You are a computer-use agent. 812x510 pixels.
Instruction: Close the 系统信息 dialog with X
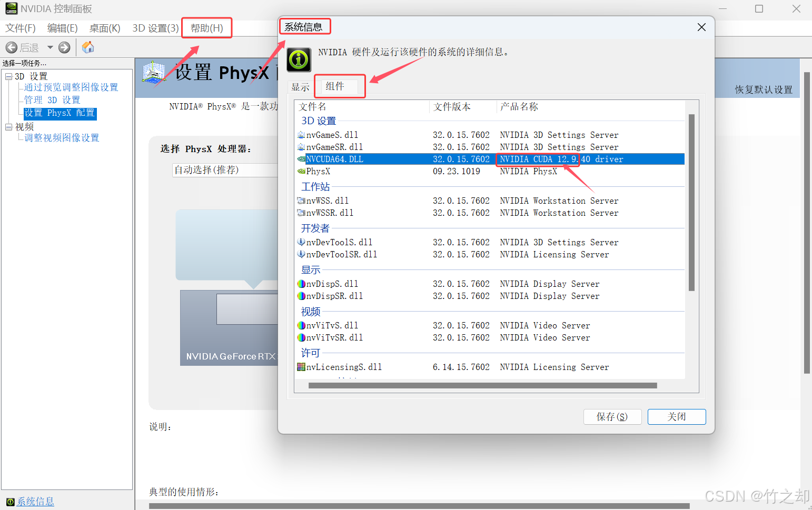701,27
